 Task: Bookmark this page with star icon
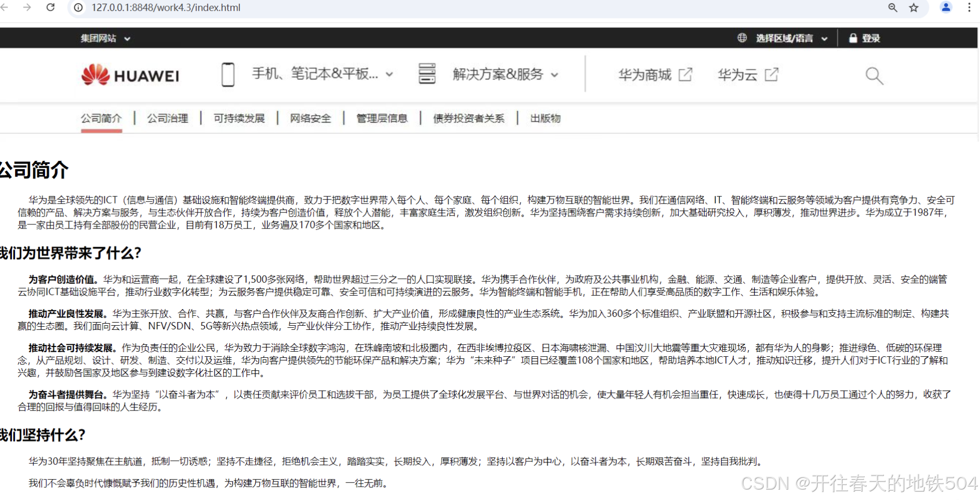coord(914,8)
